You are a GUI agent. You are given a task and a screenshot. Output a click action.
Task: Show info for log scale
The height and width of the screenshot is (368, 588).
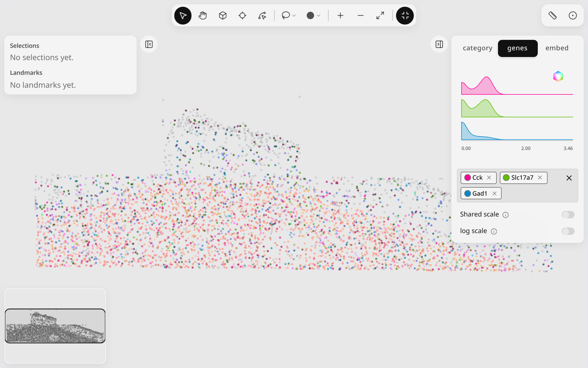(x=494, y=232)
